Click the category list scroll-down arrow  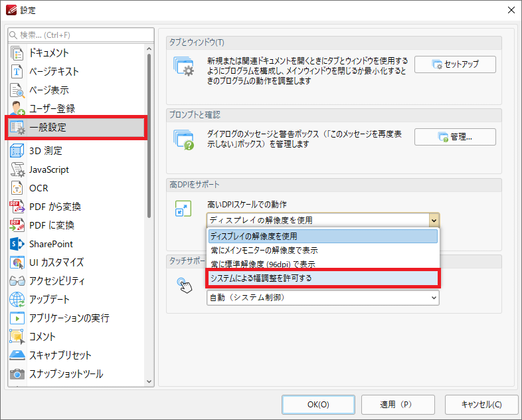click(149, 381)
